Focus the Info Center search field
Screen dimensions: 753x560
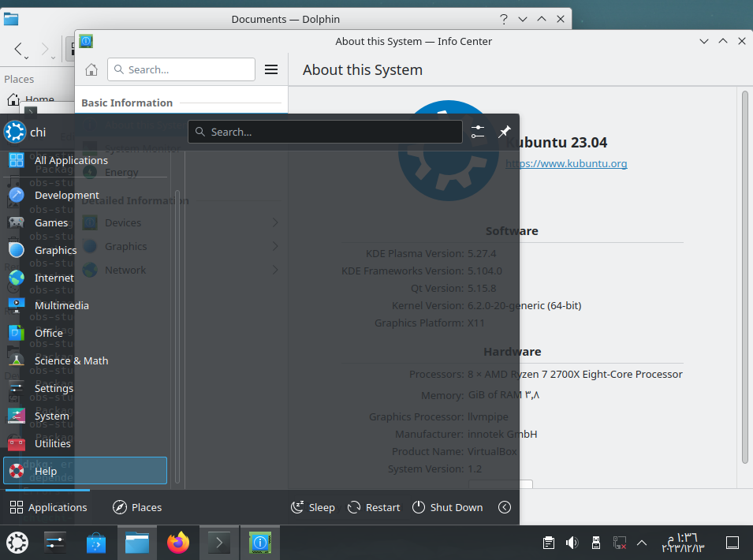[x=181, y=69]
